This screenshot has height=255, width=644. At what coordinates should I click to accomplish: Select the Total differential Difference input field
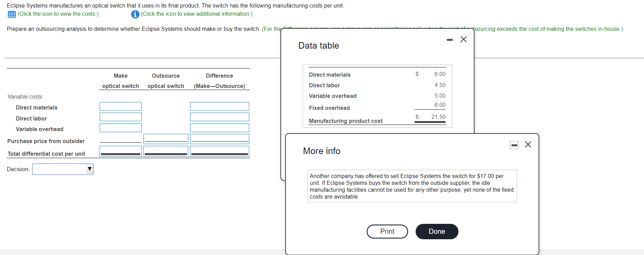(x=219, y=151)
